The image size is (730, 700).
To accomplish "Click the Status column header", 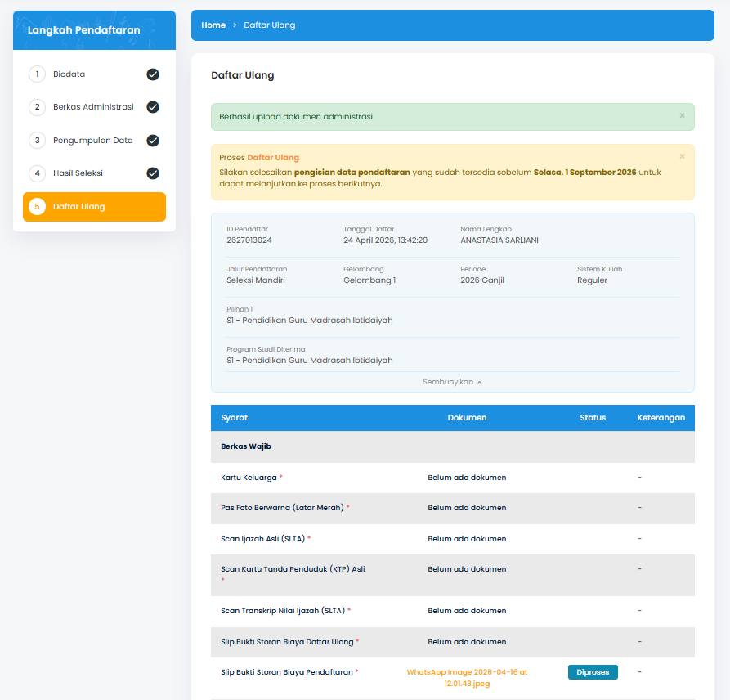I will point(593,418).
